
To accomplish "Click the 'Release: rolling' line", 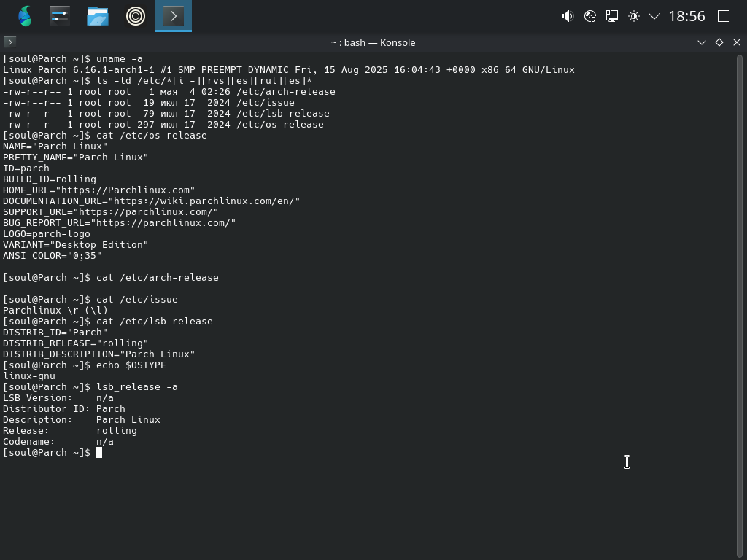I will coord(70,432).
